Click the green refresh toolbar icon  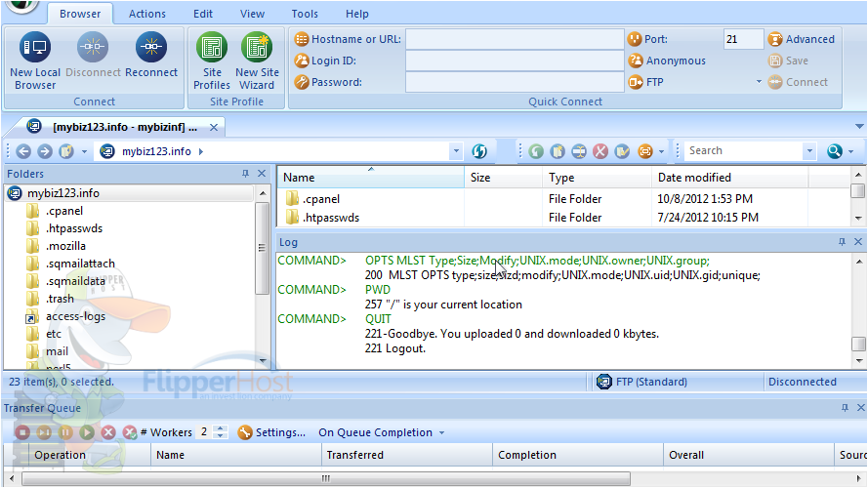pyautogui.click(x=536, y=151)
